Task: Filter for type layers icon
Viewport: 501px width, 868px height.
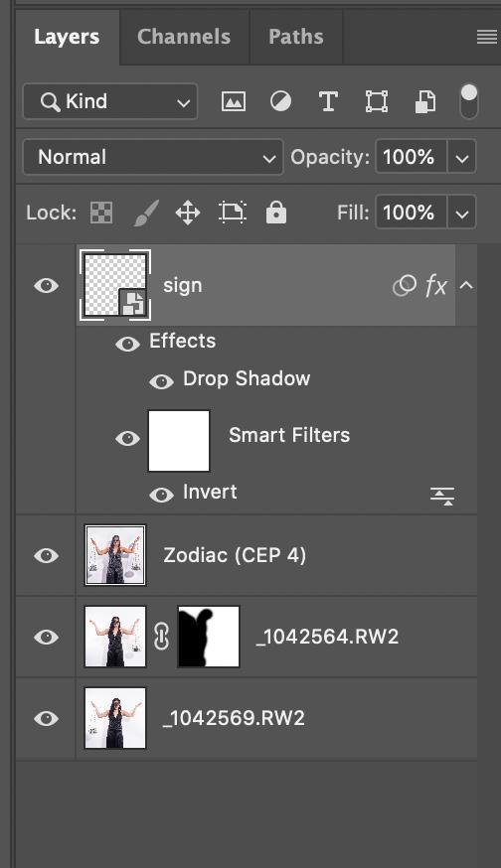Action: pyautogui.click(x=328, y=102)
